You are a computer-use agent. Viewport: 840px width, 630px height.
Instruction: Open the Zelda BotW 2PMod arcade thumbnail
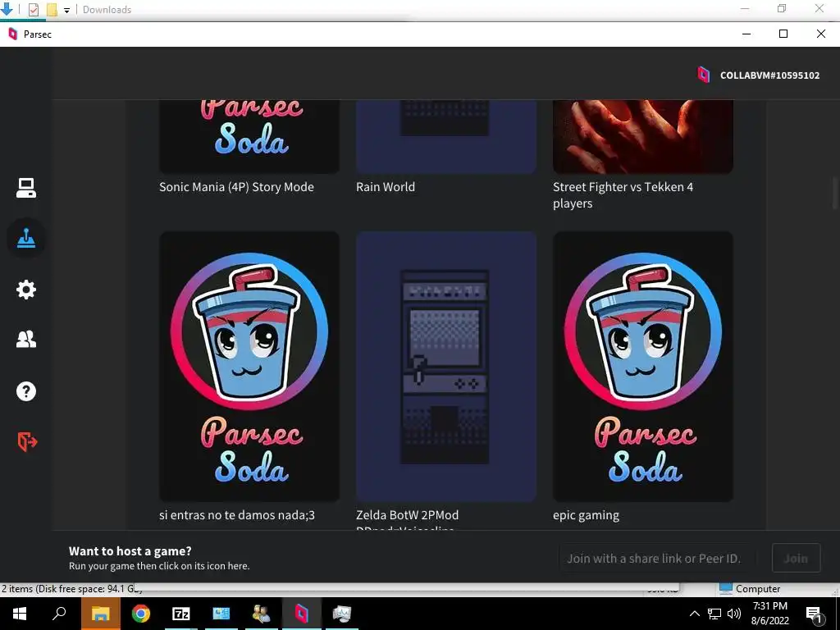[x=445, y=367]
